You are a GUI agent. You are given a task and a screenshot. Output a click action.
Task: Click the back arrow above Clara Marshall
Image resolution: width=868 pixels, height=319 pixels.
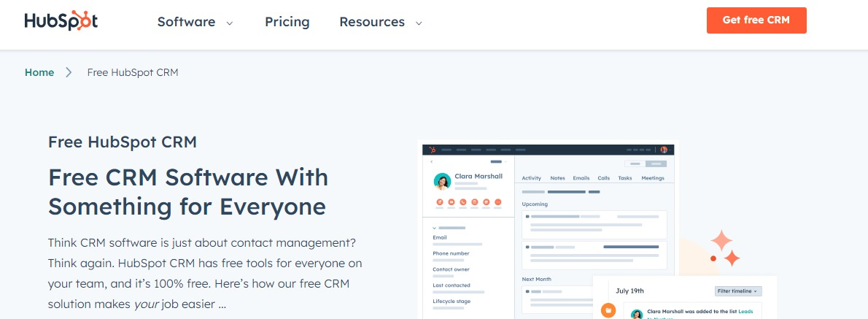[432, 161]
